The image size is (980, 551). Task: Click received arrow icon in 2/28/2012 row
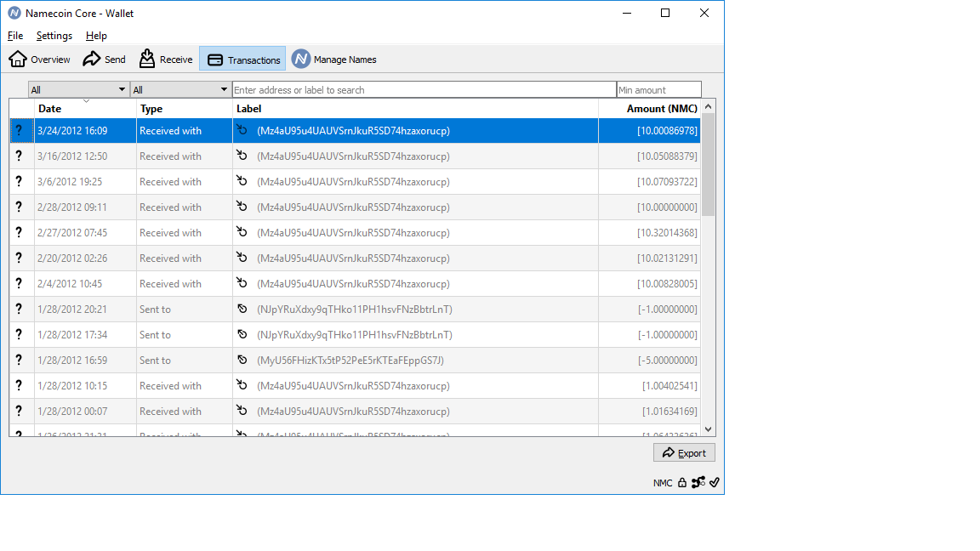click(x=242, y=207)
